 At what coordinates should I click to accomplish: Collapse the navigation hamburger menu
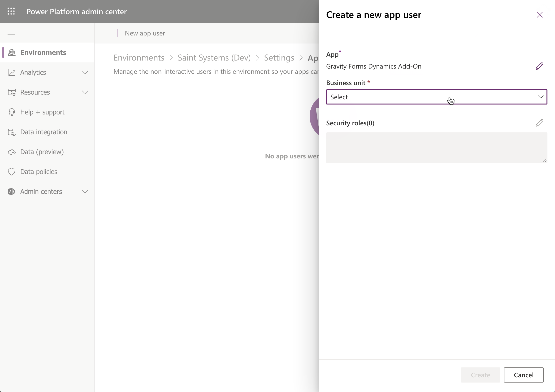tap(11, 33)
